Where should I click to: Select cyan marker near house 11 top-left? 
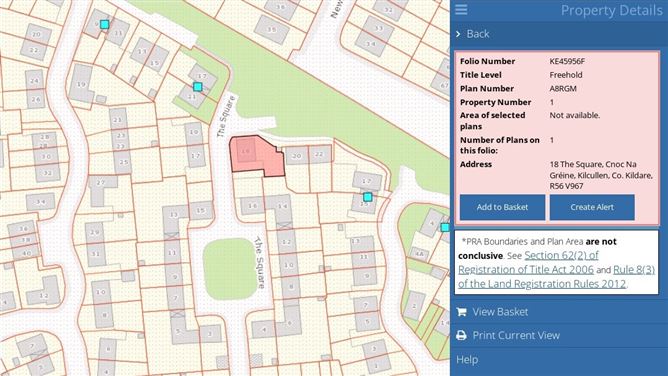[104, 24]
